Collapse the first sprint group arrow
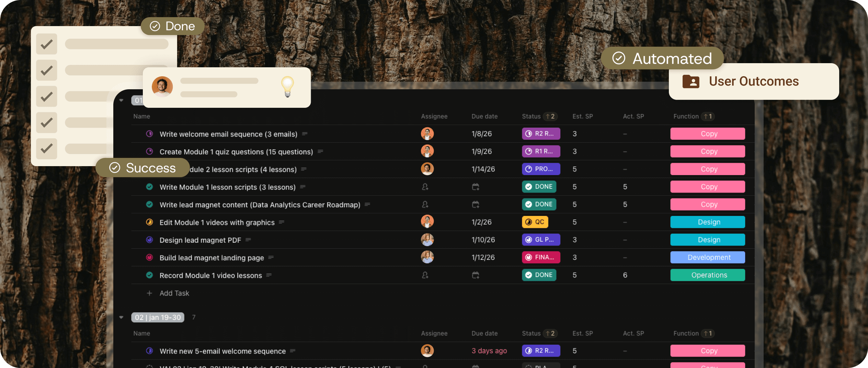The height and width of the screenshot is (368, 868). pos(121,101)
